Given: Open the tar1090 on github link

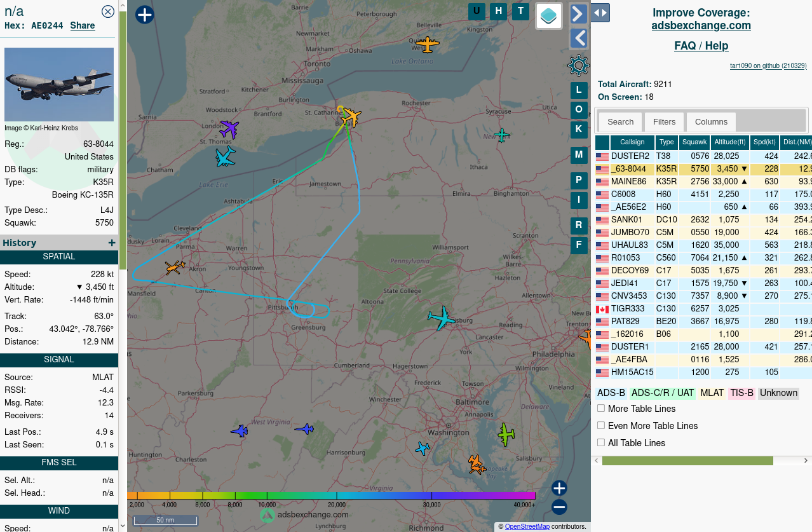Looking at the screenshot, I should [x=768, y=65].
